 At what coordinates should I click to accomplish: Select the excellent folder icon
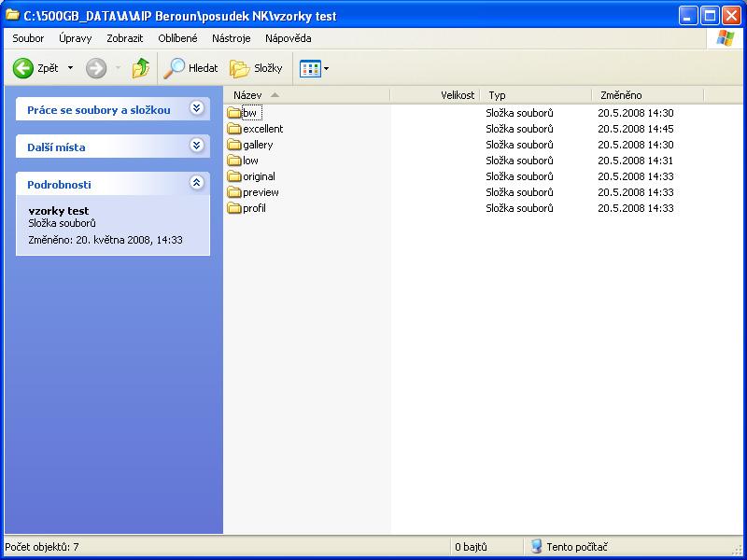(x=234, y=129)
